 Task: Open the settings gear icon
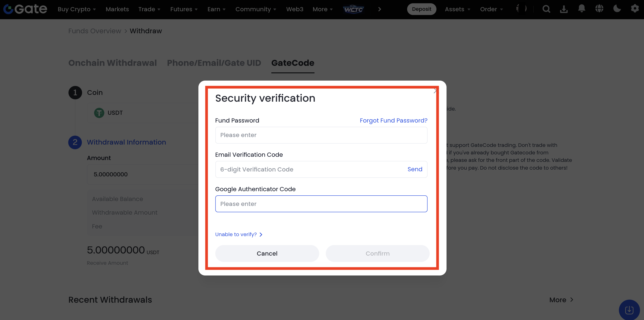635,9
